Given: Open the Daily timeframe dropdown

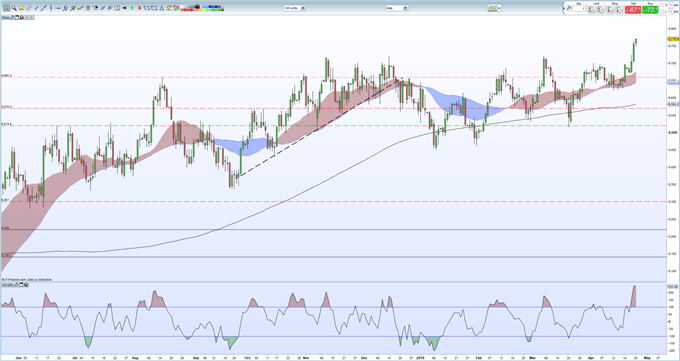Looking at the screenshot, I should pyautogui.click(x=396, y=8).
